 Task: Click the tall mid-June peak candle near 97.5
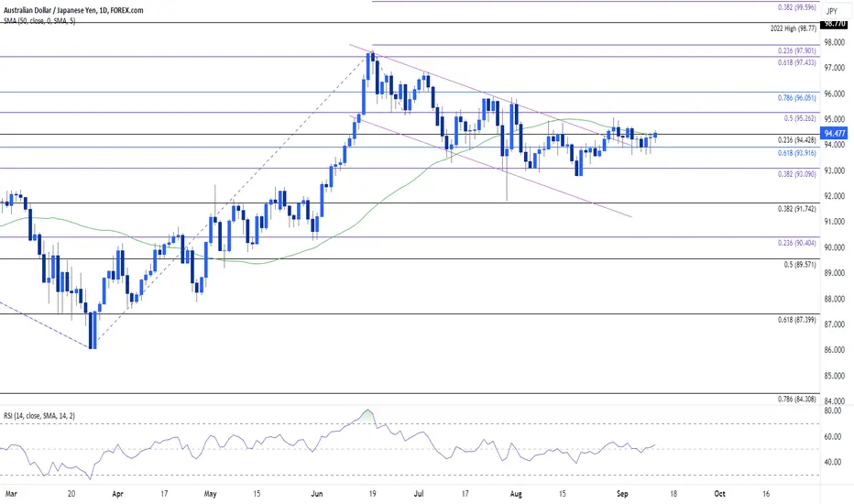pos(368,67)
